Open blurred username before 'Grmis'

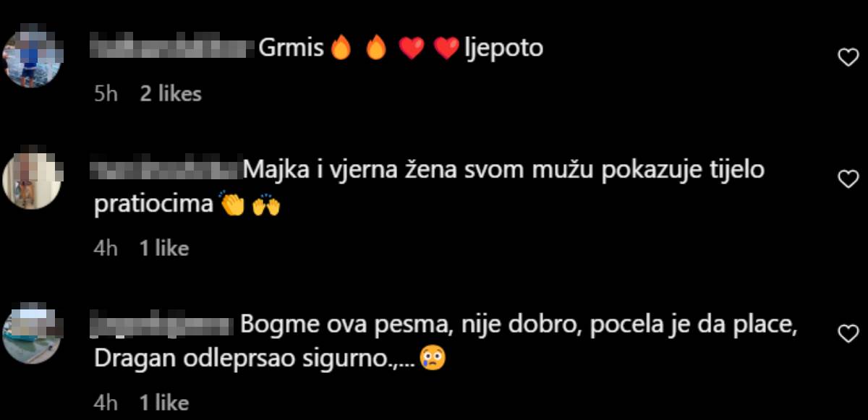[175, 48]
